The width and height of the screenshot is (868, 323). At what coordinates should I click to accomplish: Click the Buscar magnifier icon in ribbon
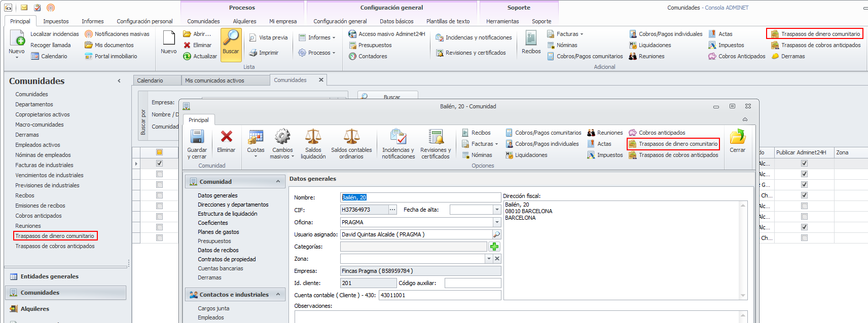tap(231, 38)
